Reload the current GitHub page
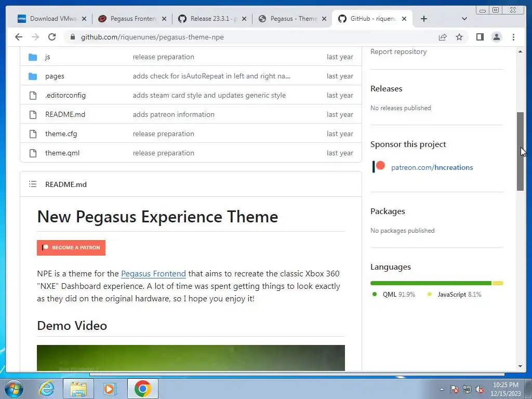 [x=52, y=37]
